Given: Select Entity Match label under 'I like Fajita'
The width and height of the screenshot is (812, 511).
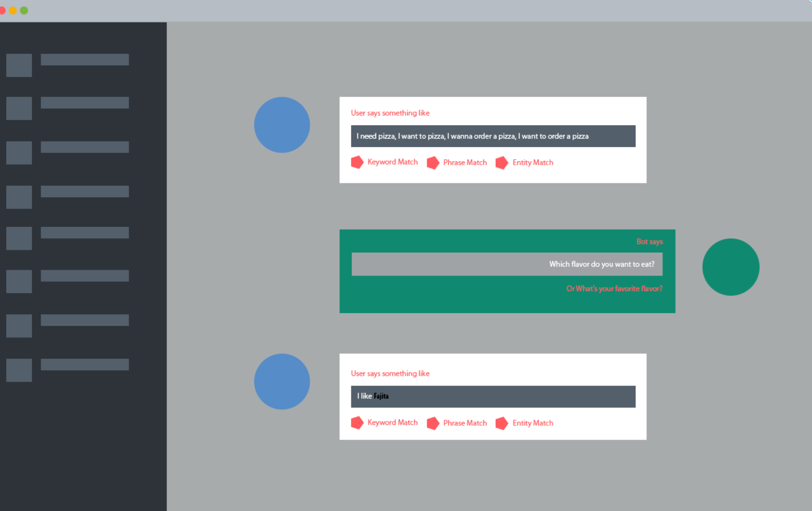Looking at the screenshot, I should coord(533,423).
